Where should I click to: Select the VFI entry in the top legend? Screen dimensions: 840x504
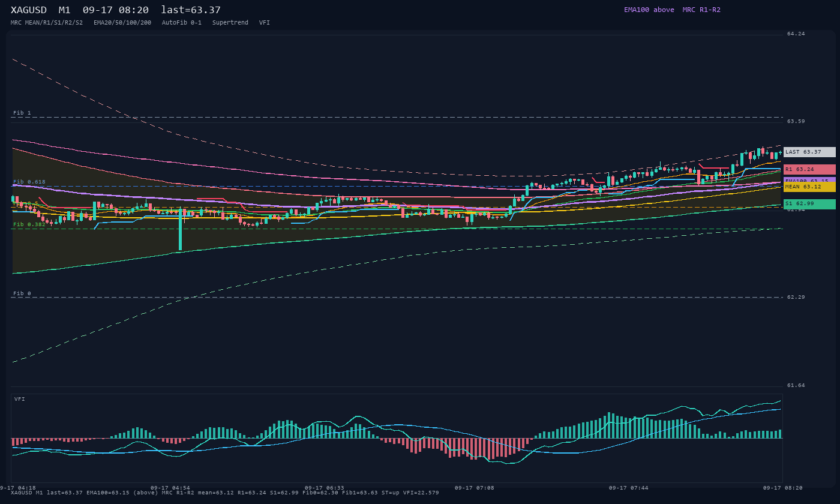265,23
